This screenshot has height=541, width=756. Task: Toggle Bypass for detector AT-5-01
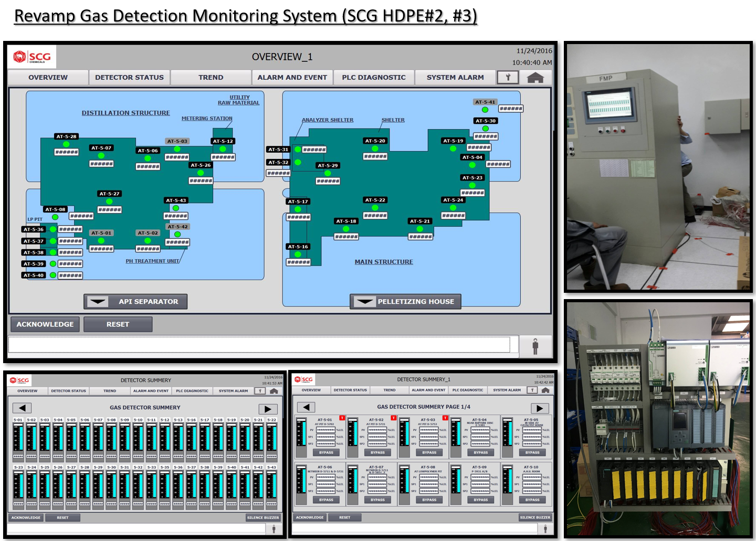tap(326, 452)
